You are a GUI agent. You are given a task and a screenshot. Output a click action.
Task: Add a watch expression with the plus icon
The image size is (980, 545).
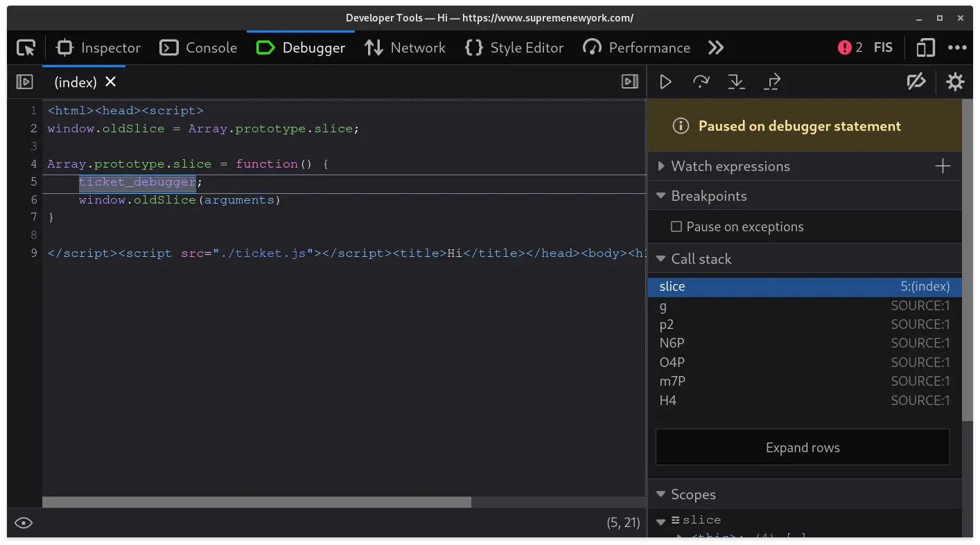[943, 166]
